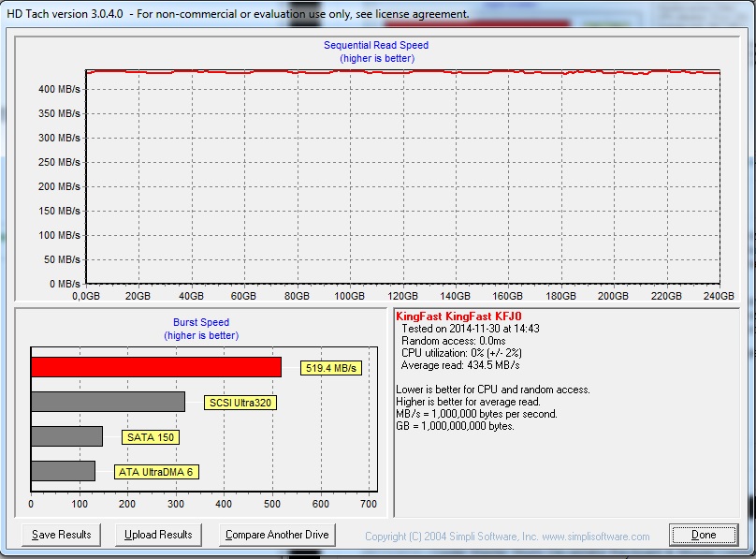
Task: Select the gray SATA 150 bar
Action: (67, 436)
